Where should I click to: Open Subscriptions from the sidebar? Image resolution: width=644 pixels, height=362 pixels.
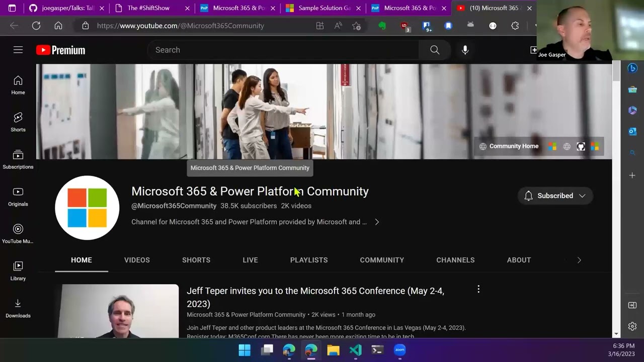(x=18, y=159)
